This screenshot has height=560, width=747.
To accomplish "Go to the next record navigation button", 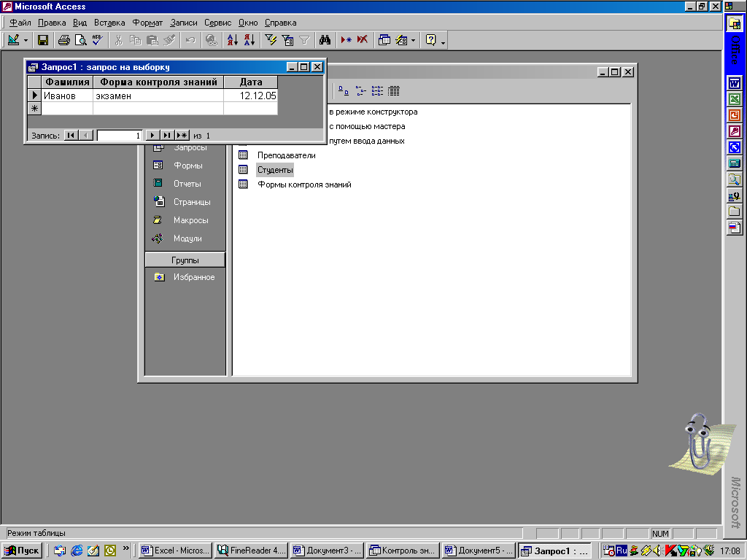I will [x=152, y=135].
